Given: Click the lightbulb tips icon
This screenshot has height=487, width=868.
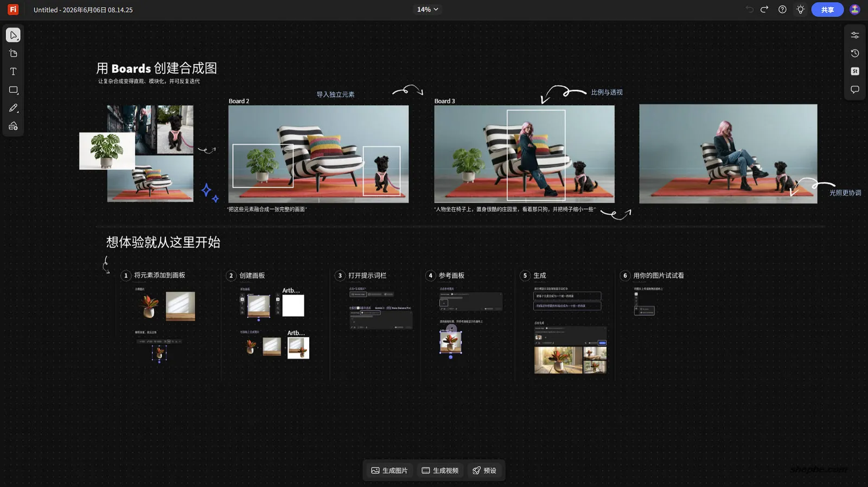Looking at the screenshot, I should 800,9.
